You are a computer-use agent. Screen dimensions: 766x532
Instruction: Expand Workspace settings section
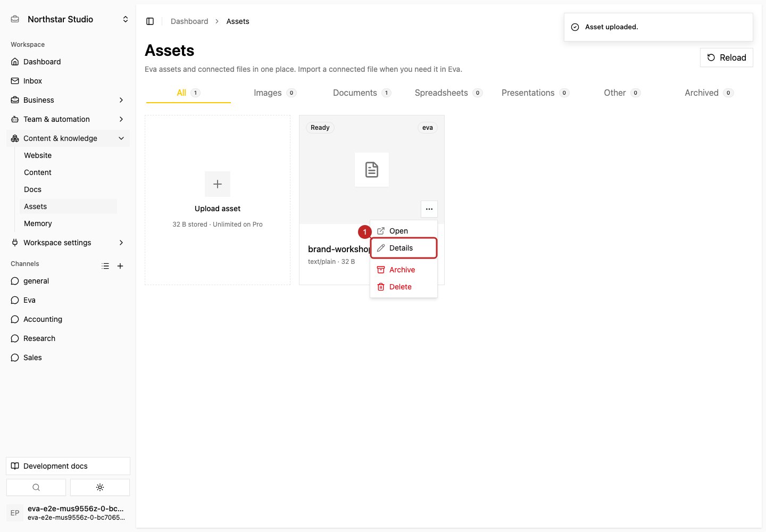pos(68,243)
